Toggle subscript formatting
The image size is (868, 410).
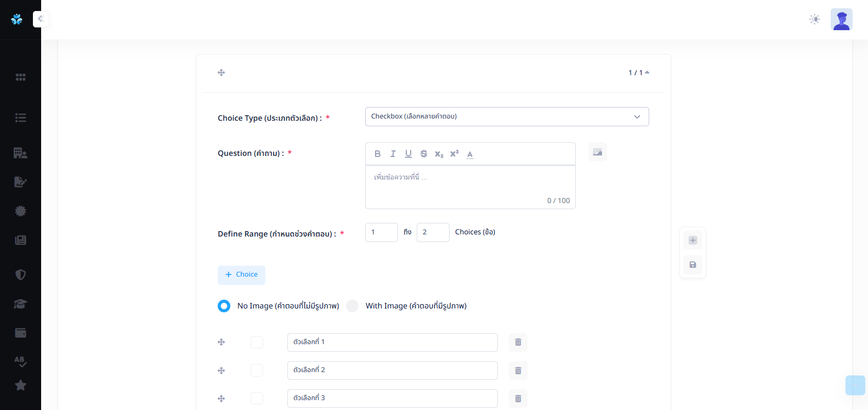pyautogui.click(x=439, y=154)
